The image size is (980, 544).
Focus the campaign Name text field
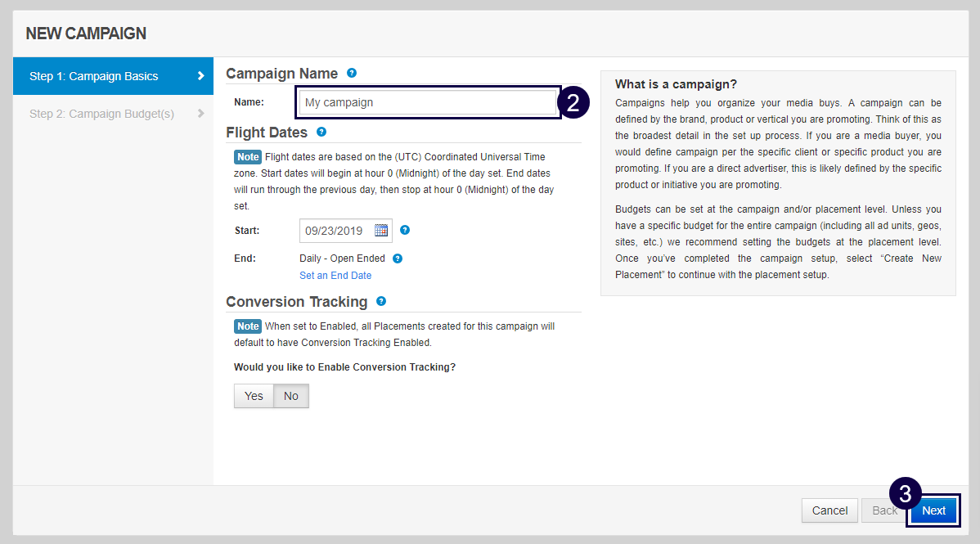[427, 102]
